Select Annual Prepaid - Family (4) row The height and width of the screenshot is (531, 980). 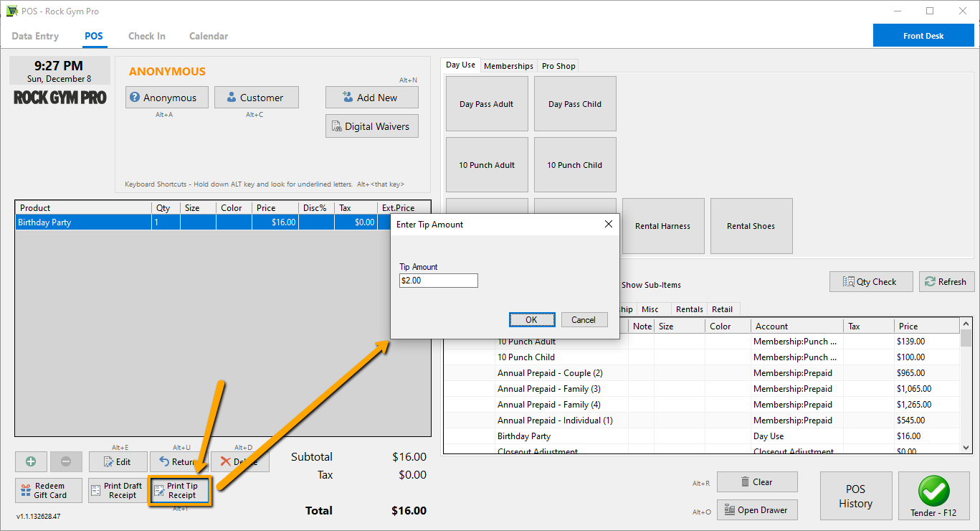pyautogui.click(x=702, y=405)
